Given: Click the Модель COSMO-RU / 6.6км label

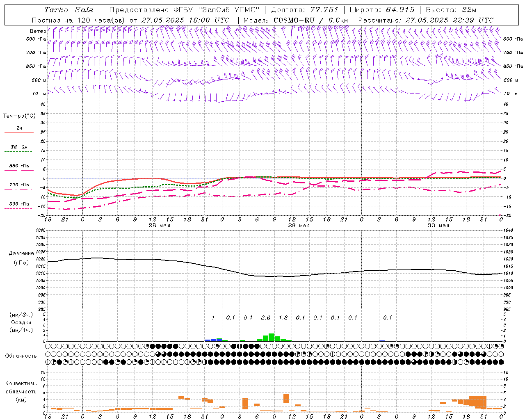Looking at the screenshot, I should point(296,20).
